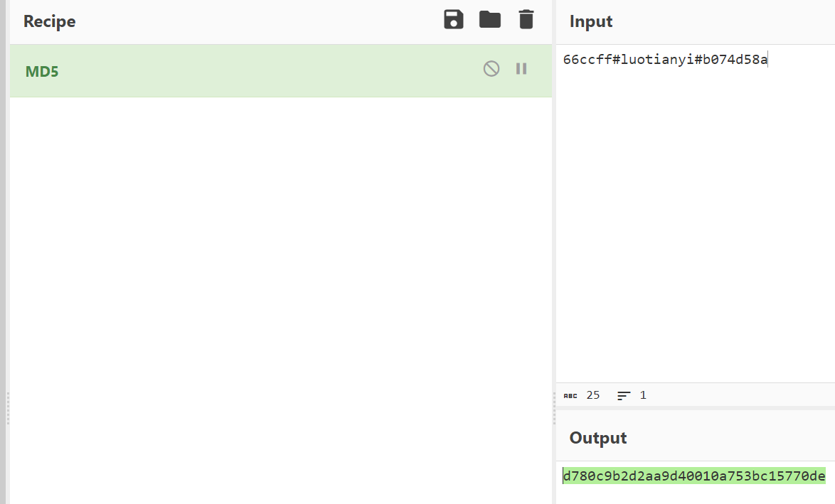Click the Recipe panel title
The width and height of the screenshot is (835, 504).
pos(49,21)
